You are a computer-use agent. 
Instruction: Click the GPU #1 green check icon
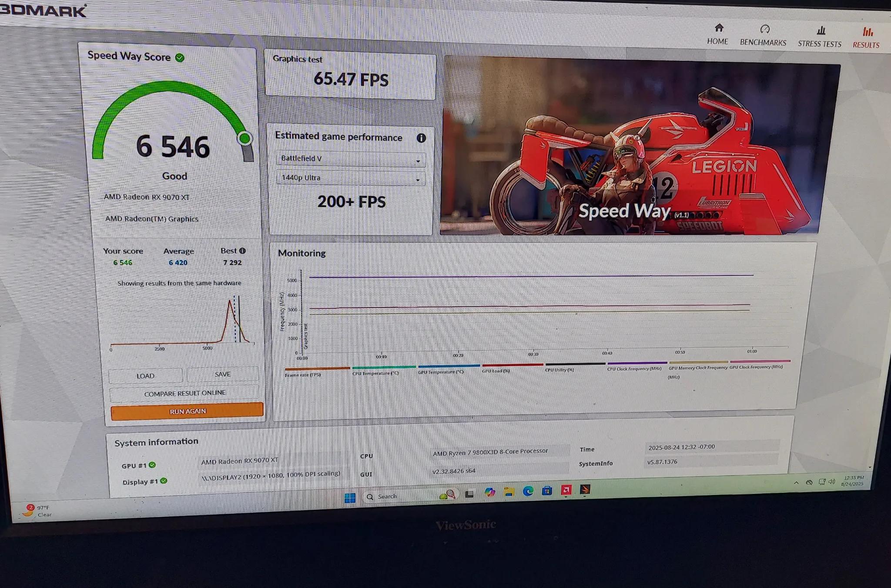click(x=152, y=465)
